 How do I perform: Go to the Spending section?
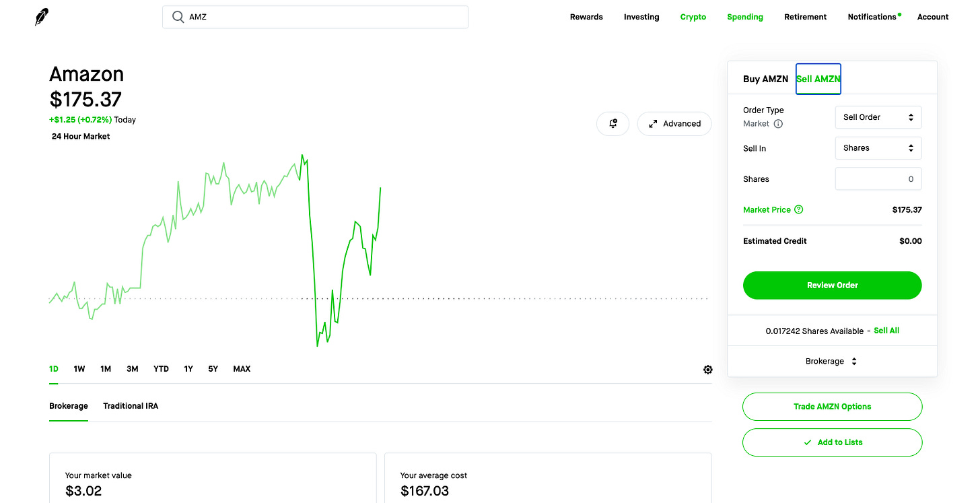point(745,17)
